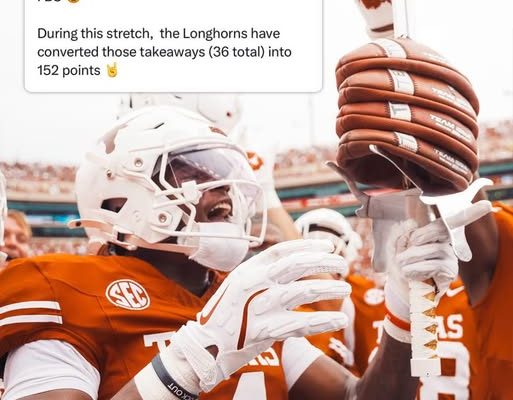This screenshot has height=400, width=513.
Task: Click the longhorn decal on white helmet
Action: coord(111,139)
